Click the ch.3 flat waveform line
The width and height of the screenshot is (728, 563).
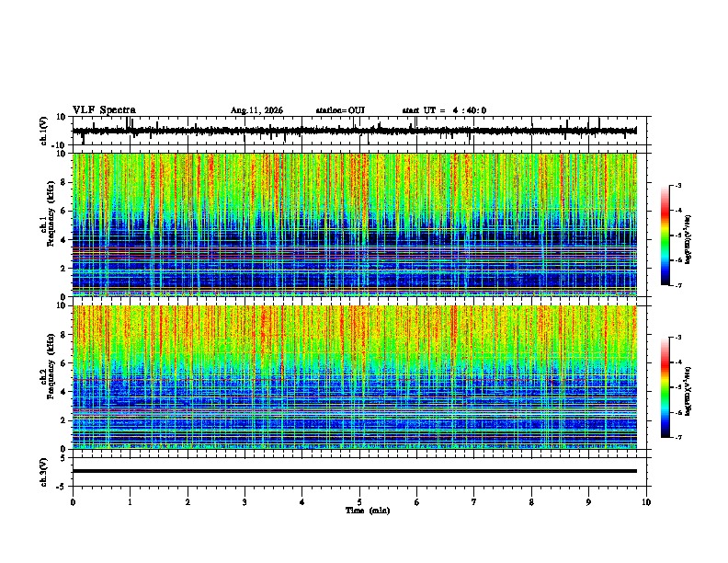(355, 471)
